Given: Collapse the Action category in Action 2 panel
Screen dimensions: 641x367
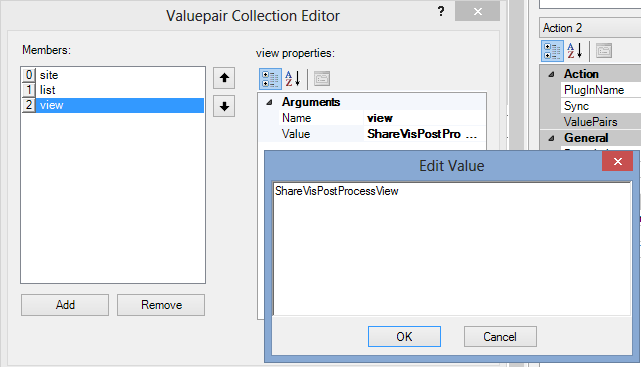Looking at the screenshot, I should click(551, 74).
